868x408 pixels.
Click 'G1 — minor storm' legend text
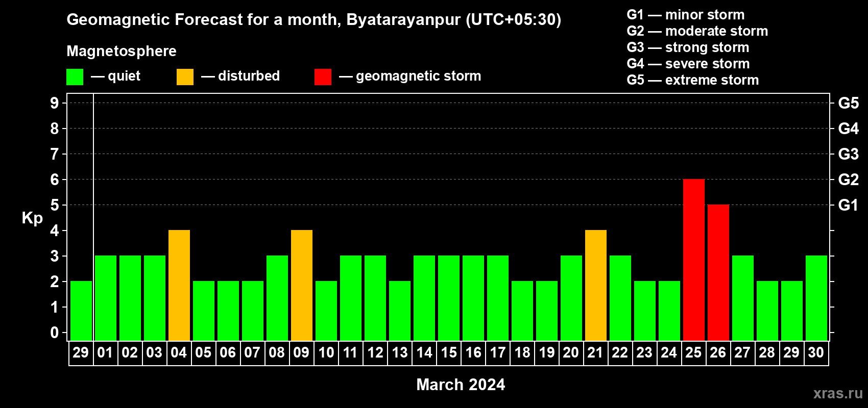tap(686, 15)
